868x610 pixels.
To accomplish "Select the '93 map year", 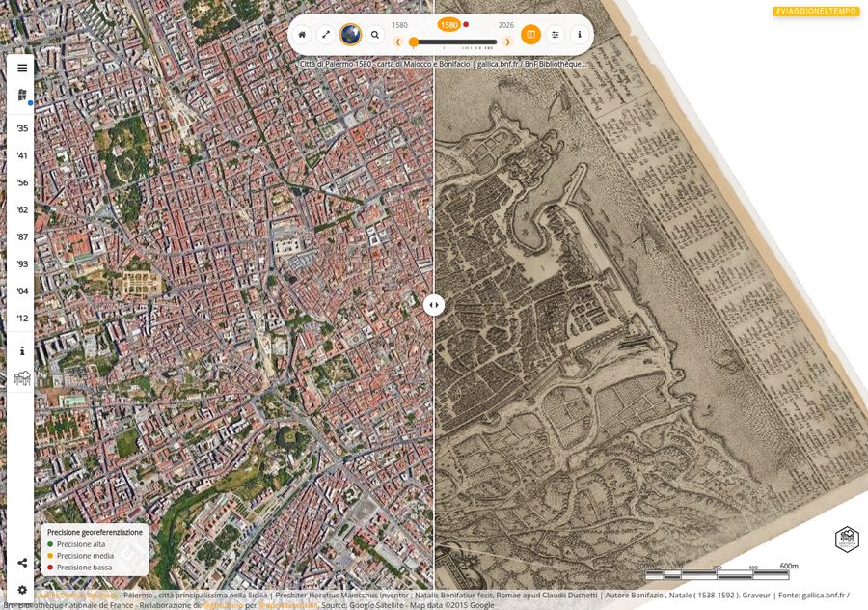I will pos(22,264).
